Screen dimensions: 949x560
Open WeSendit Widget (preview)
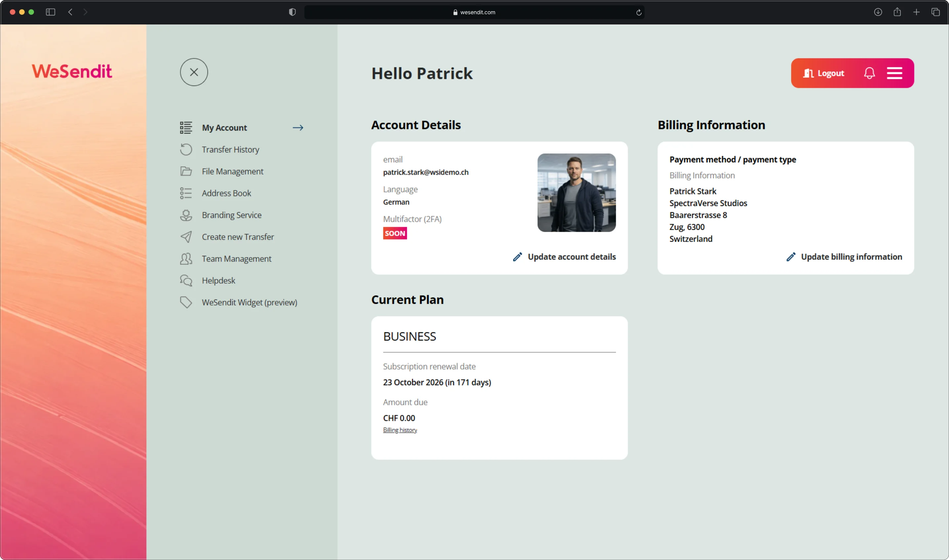pyautogui.click(x=250, y=302)
